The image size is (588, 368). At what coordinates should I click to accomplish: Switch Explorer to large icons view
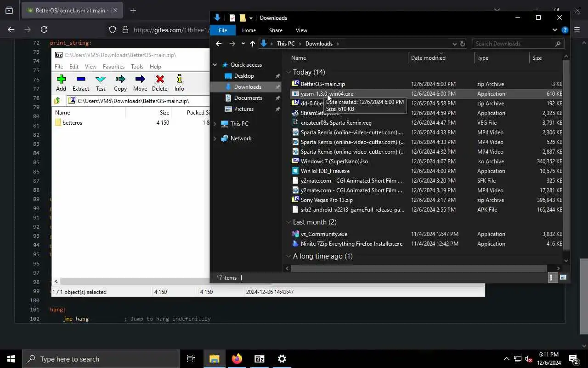click(563, 277)
